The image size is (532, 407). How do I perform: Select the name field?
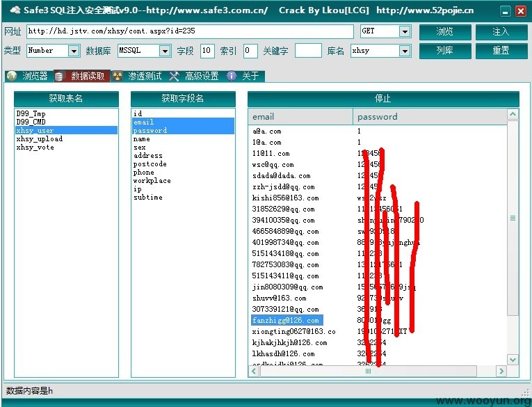[x=183, y=139]
